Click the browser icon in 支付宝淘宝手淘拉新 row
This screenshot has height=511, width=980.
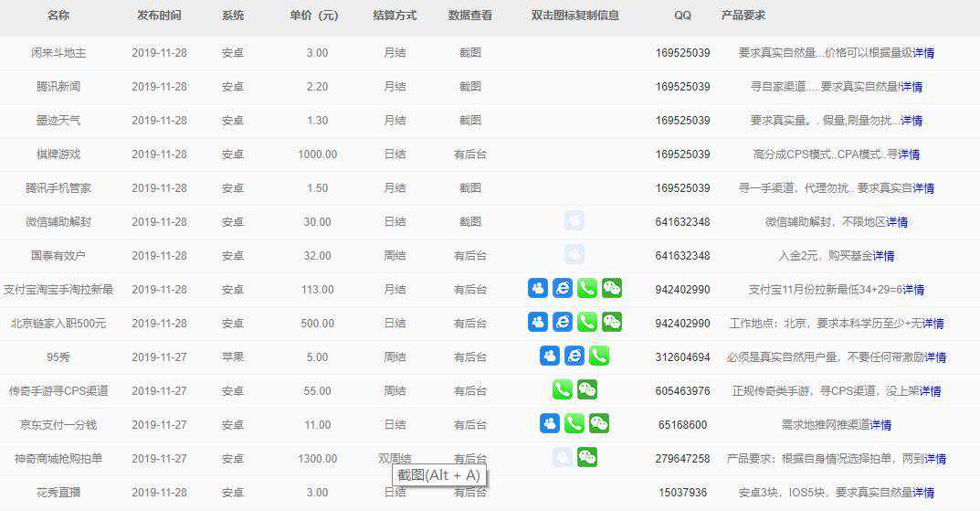coord(563,289)
